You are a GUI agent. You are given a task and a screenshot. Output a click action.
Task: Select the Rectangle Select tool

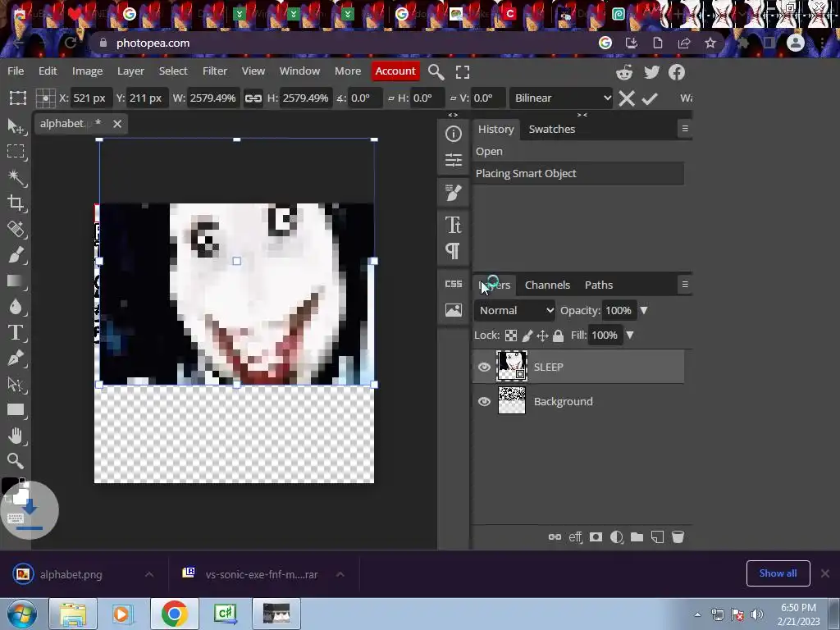16,152
